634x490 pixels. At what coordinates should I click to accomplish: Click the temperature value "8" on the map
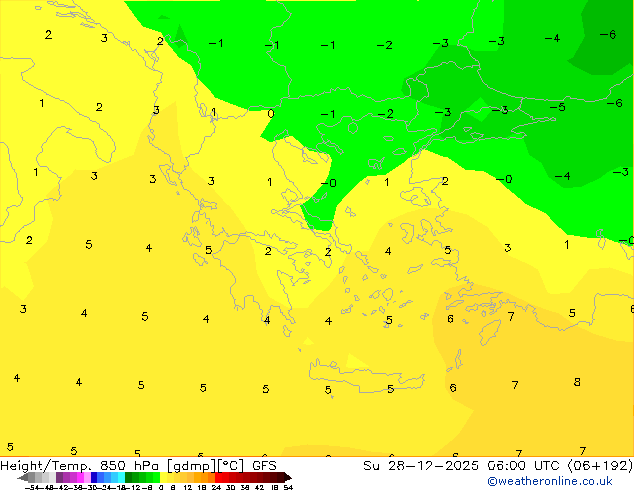[x=577, y=382]
